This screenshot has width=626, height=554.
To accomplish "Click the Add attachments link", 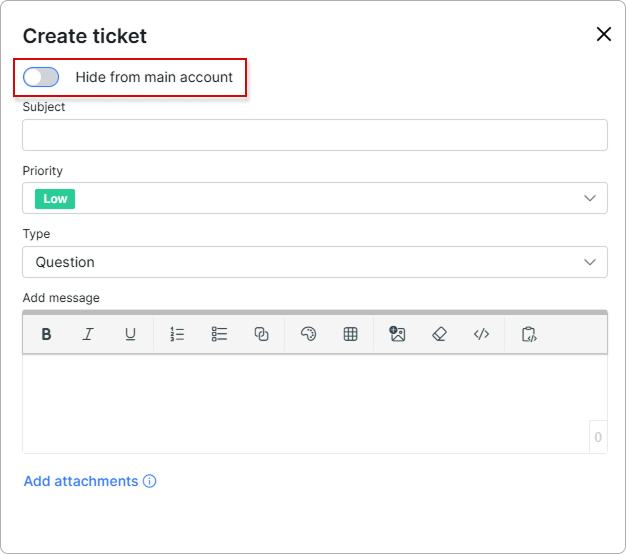I will [x=81, y=481].
